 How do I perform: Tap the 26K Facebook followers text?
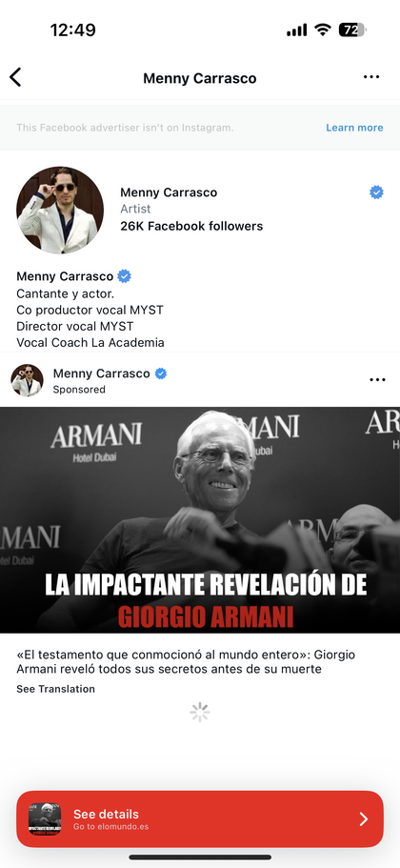pyautogui.click(x=191, y=226)
